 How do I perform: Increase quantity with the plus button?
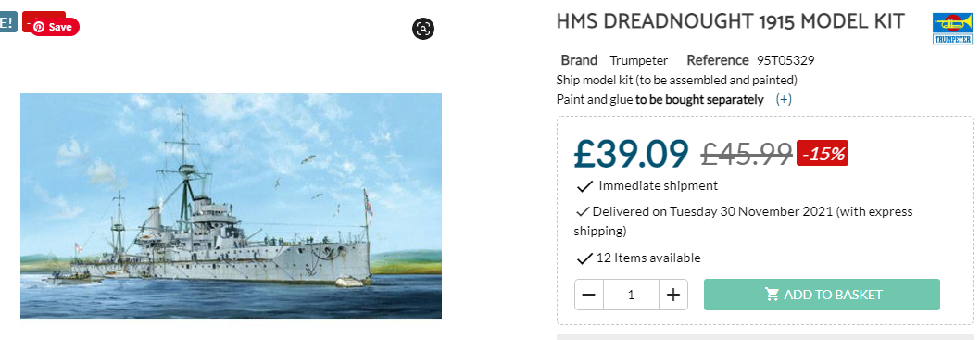click(673, 295)
